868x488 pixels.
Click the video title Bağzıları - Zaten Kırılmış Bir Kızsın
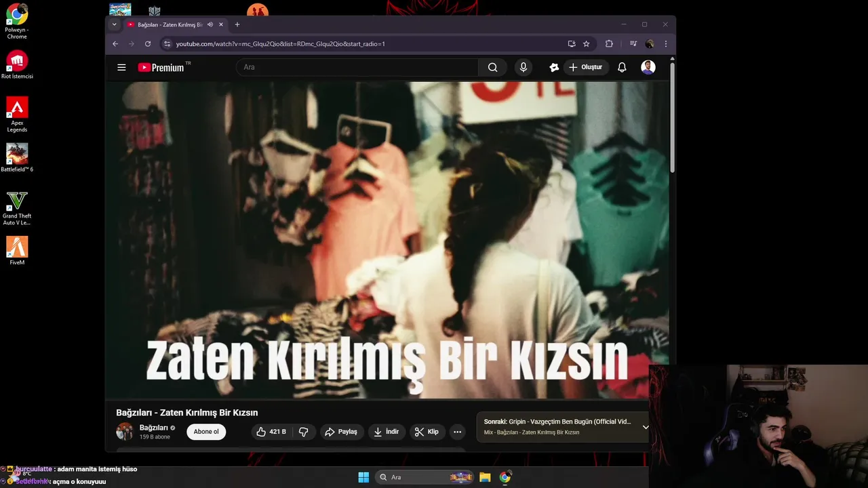[187, 413]
